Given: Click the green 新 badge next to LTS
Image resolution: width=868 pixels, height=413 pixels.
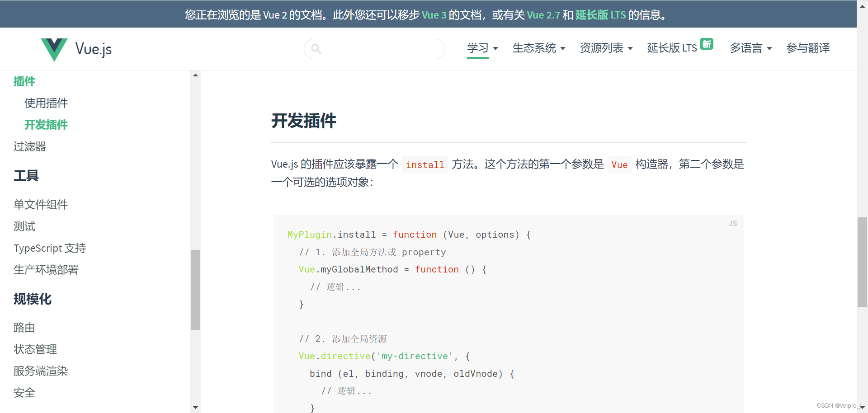Looking at the screenshot, I should [707, 44].
